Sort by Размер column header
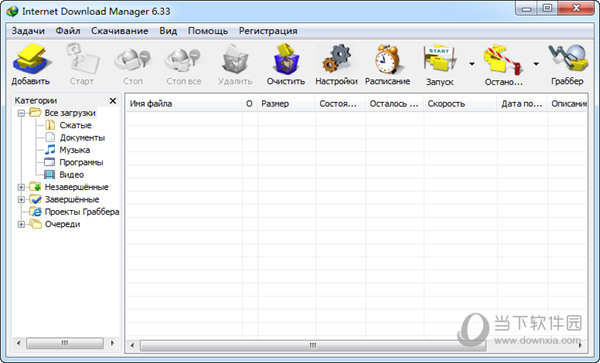This screenshot has width=600, height=363. [287, 104]
